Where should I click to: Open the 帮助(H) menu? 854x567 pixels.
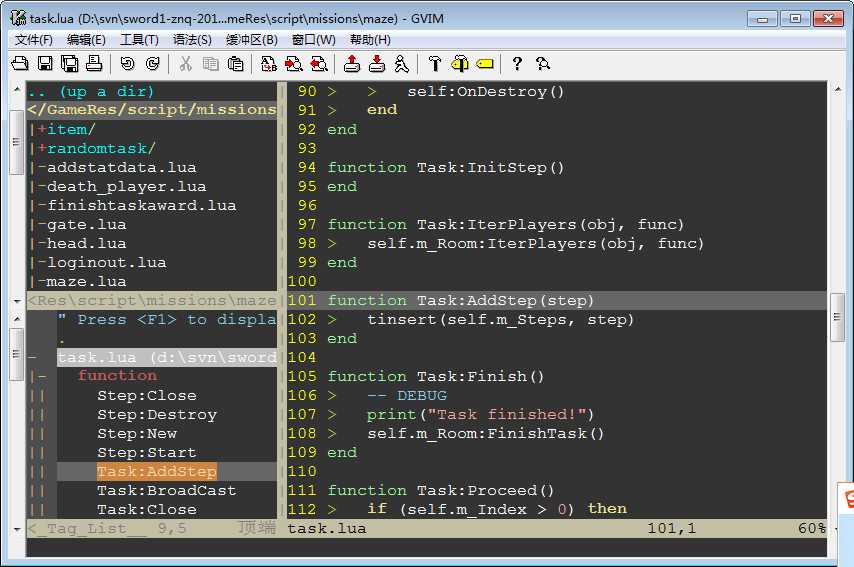tap(370, 40)
